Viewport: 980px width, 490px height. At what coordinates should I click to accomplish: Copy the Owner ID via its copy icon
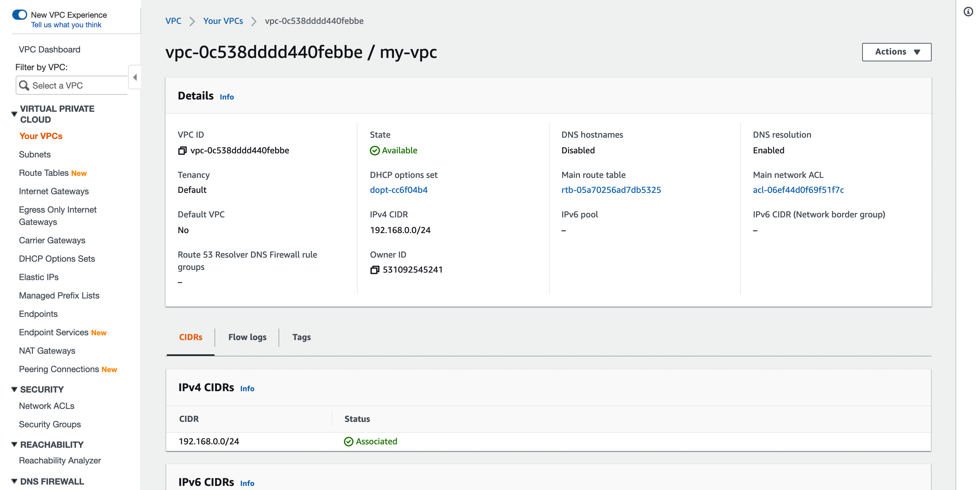click(375, 270)
